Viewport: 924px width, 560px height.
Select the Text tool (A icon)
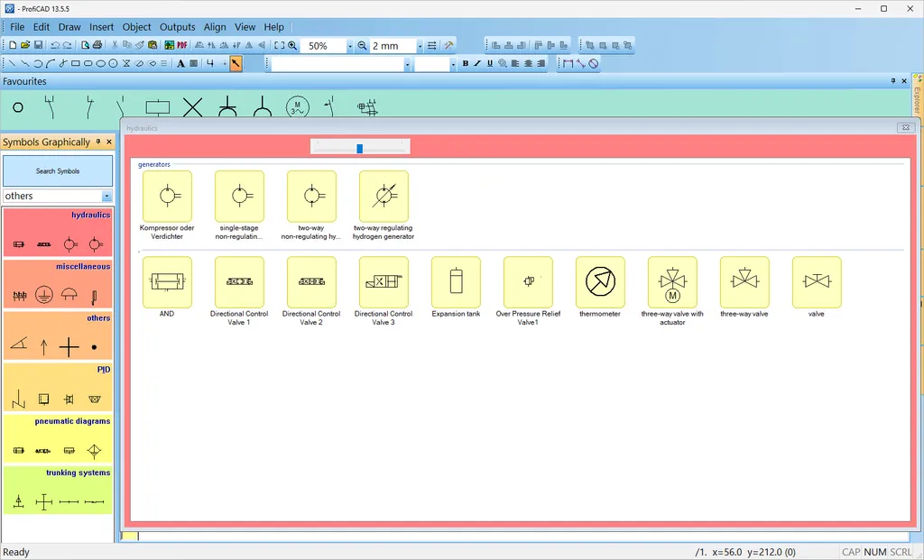(180, 64)
